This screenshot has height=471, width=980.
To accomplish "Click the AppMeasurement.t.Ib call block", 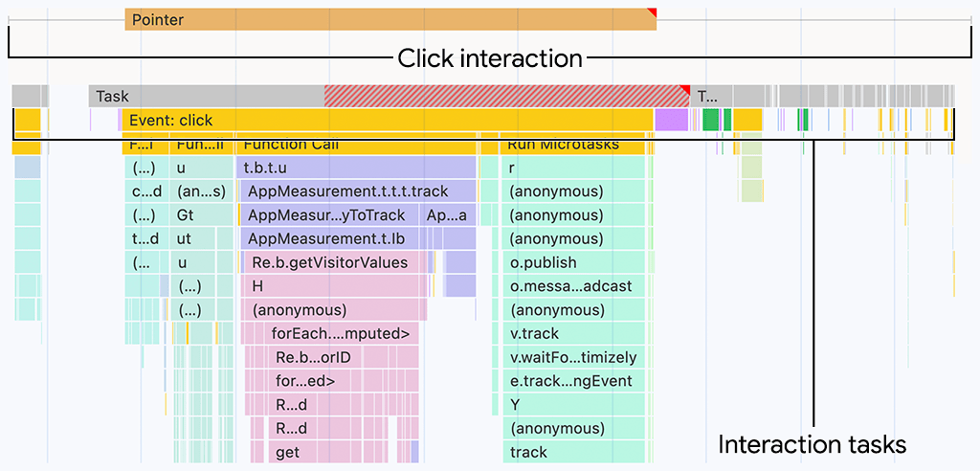I will point(356,239).
